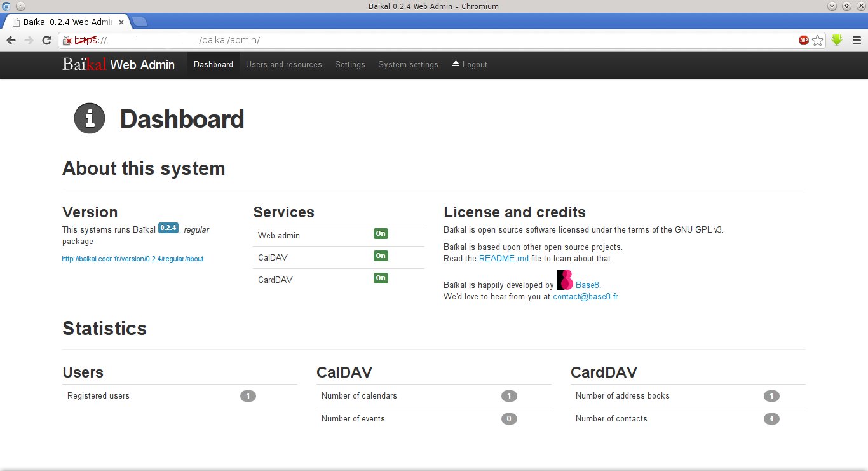Open the Adblock Plus extension icon
This screenshot has height=471, width=868.
point(804,40)
